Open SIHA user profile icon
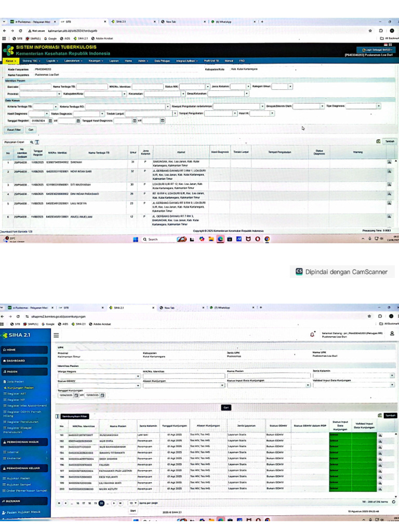Screen dimensions: 399x532 coord(392,334)
